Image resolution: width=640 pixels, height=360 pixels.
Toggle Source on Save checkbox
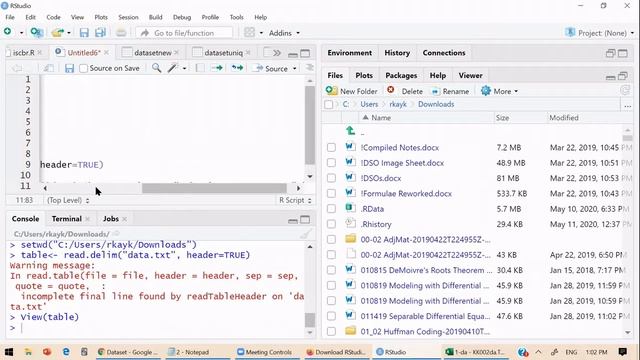[x=83, y=68]
